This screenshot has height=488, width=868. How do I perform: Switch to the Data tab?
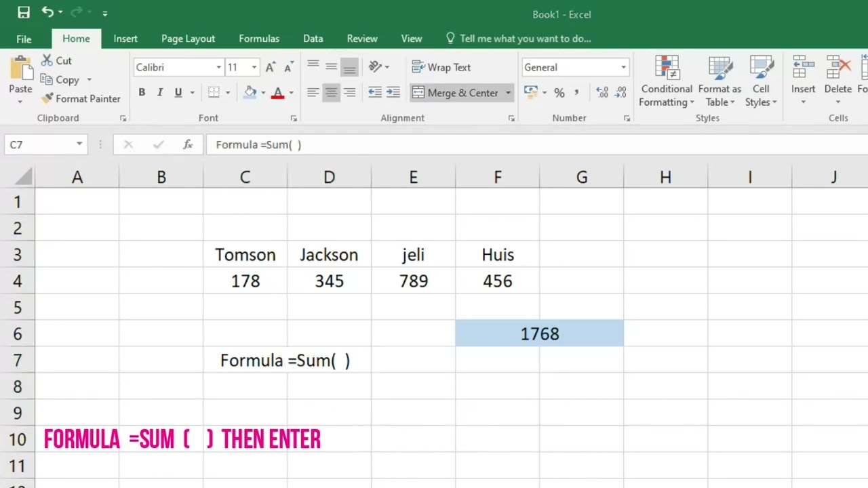click(x=313, y=39)
